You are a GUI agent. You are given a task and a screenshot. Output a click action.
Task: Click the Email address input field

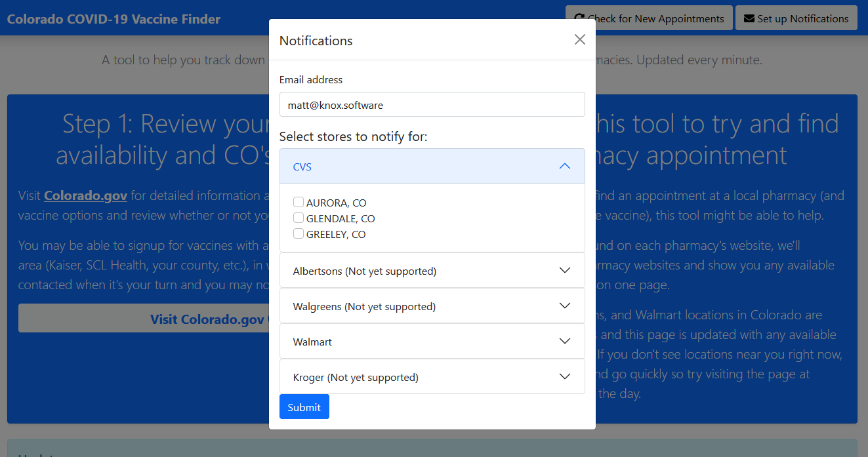tap(432, 104)
